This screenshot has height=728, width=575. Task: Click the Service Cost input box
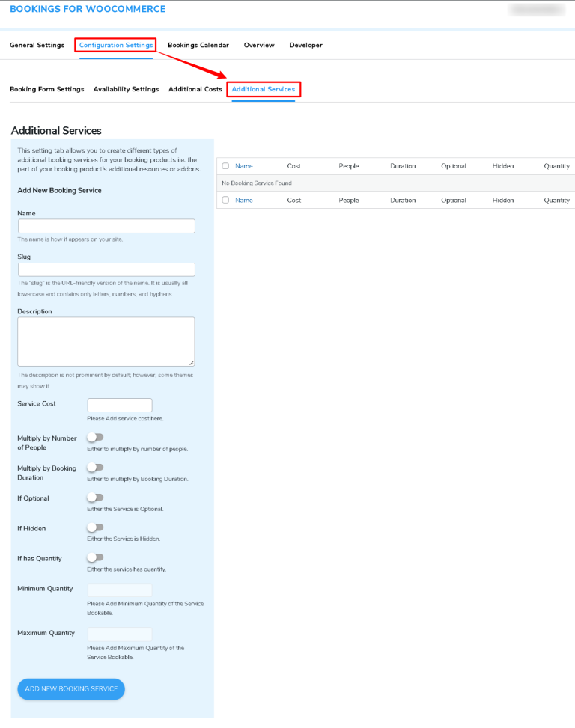click(x=120, y=405)
